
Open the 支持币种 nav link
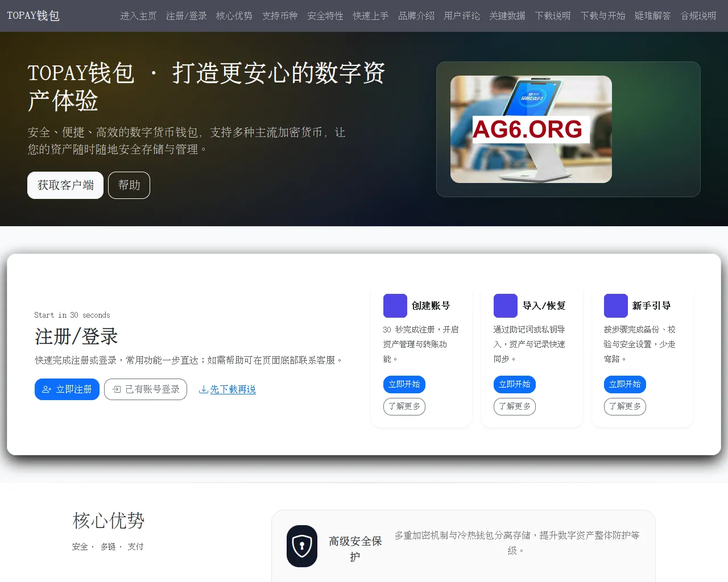coord(280,16)
